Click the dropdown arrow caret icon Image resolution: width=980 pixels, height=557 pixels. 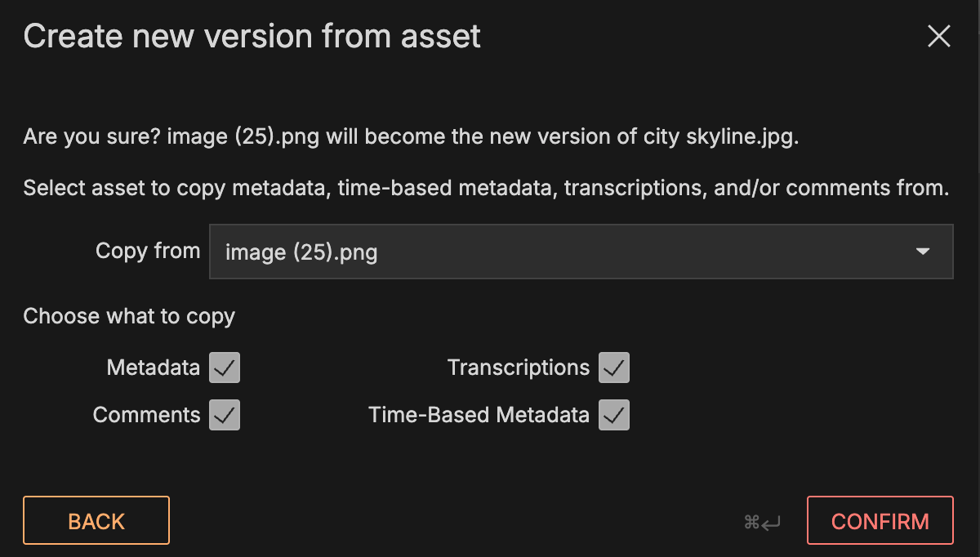pos(923,252)
